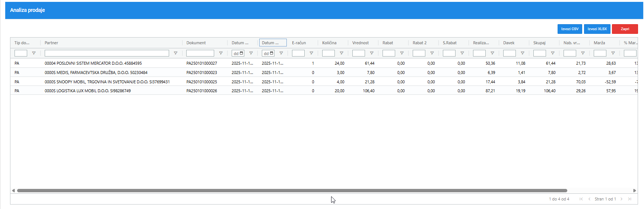Focus the E-račun filter field
This screenshot has width=644, height=209.
coord(298,53)
